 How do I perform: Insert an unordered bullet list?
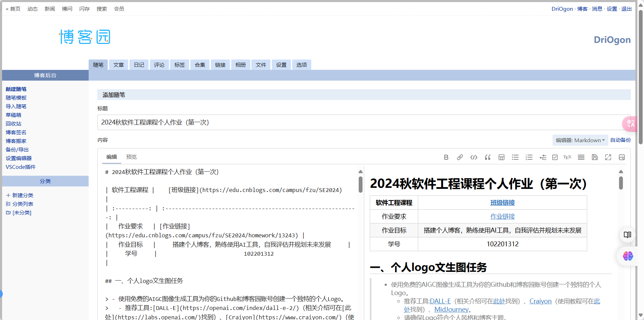tap(515, 157)
